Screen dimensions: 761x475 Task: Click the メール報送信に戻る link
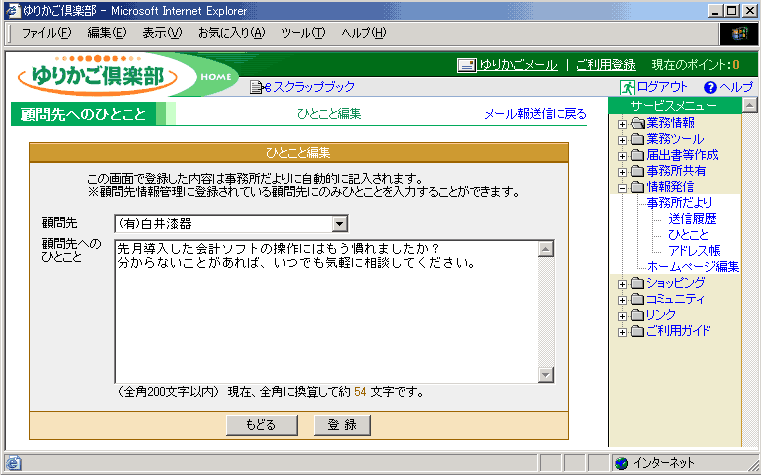point(535,114)
